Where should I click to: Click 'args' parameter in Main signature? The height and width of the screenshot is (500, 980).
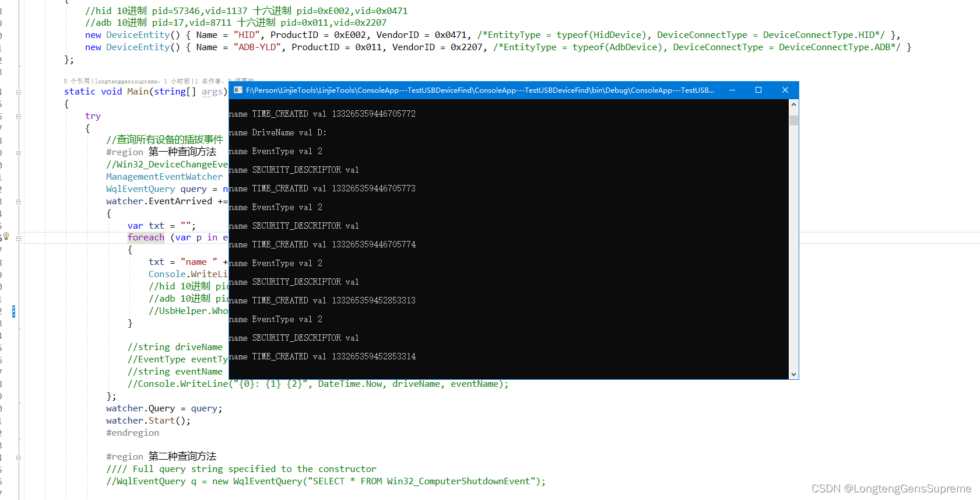[x=212, y=92]
